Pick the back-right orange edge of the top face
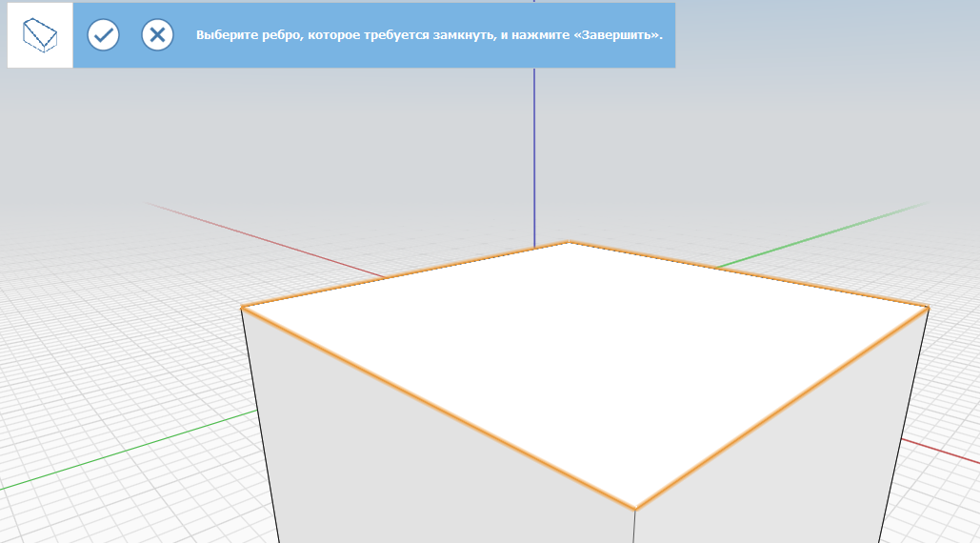 748,273
